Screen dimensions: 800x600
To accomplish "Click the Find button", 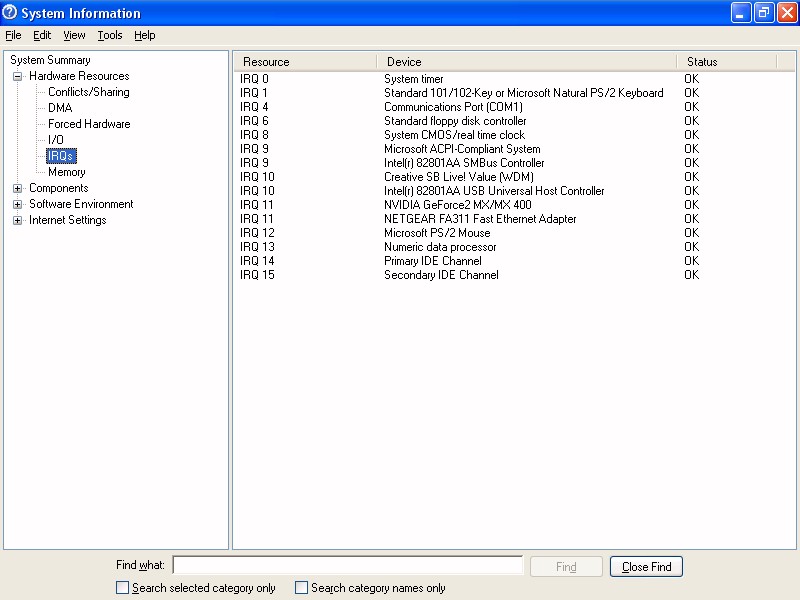I will [x=566, y=567].
